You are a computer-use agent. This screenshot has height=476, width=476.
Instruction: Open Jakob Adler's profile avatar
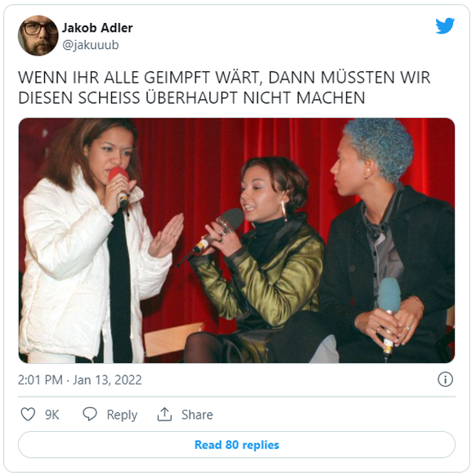click(x=38, y=35)
